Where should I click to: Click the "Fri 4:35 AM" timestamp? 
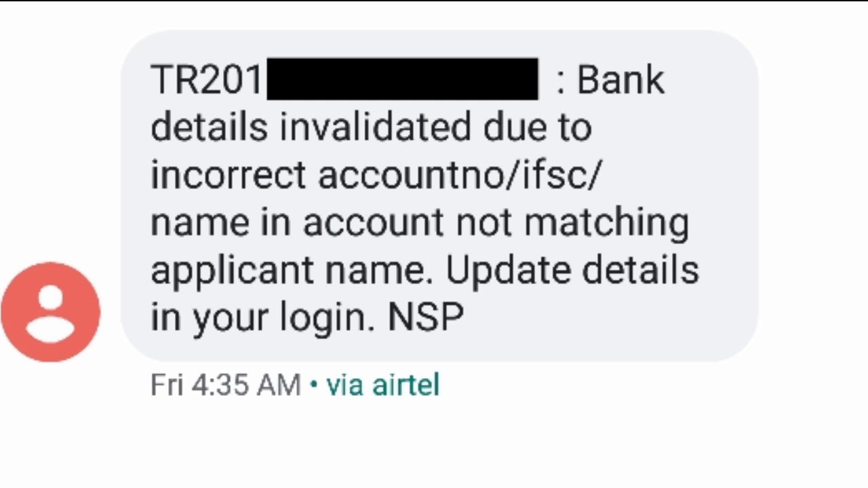point(225,385)
